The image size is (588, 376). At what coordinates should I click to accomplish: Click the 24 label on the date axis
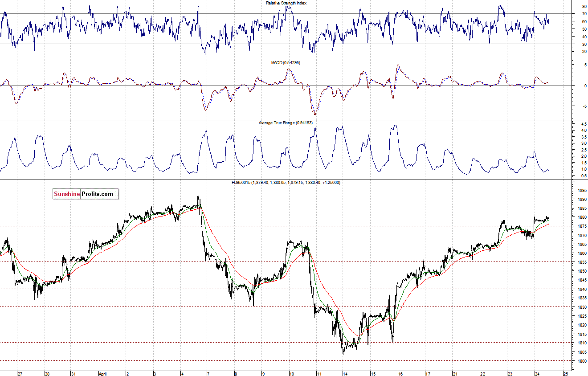point(538,374)
